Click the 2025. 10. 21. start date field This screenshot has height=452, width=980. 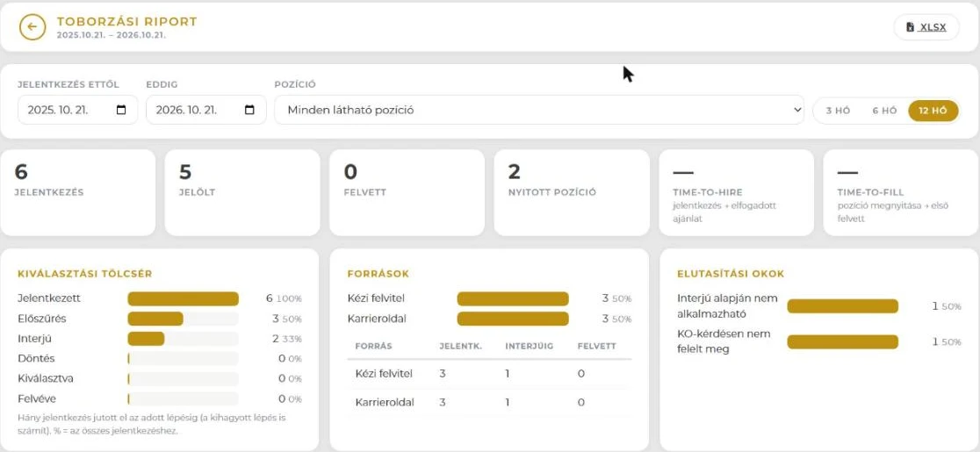pyautogui.click(x=77, y=110)
